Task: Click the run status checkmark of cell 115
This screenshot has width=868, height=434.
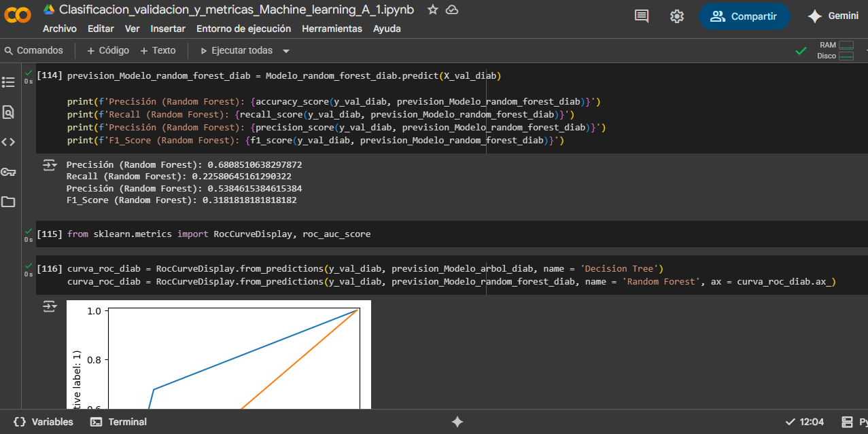Action: pos(28,230)
